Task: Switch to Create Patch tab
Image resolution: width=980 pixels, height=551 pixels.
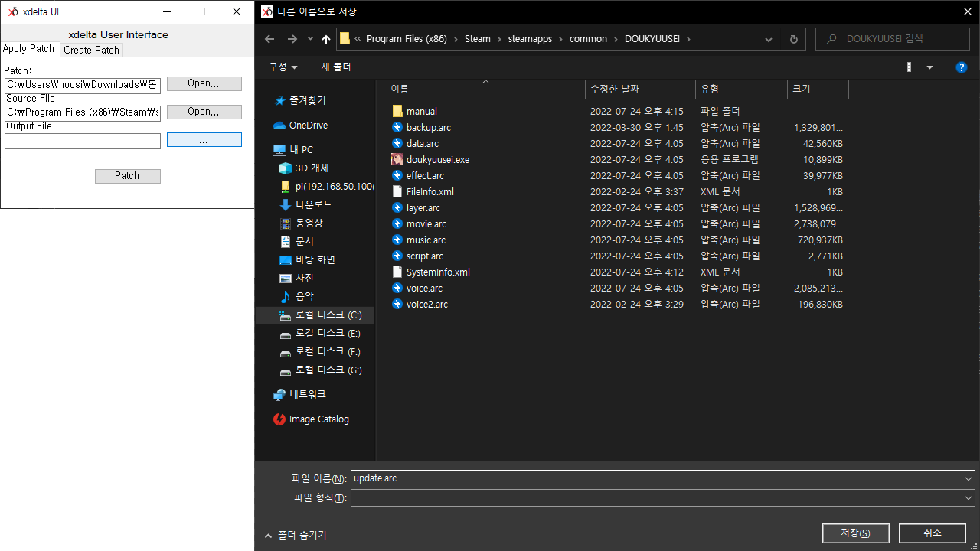Action: [91, 50]
